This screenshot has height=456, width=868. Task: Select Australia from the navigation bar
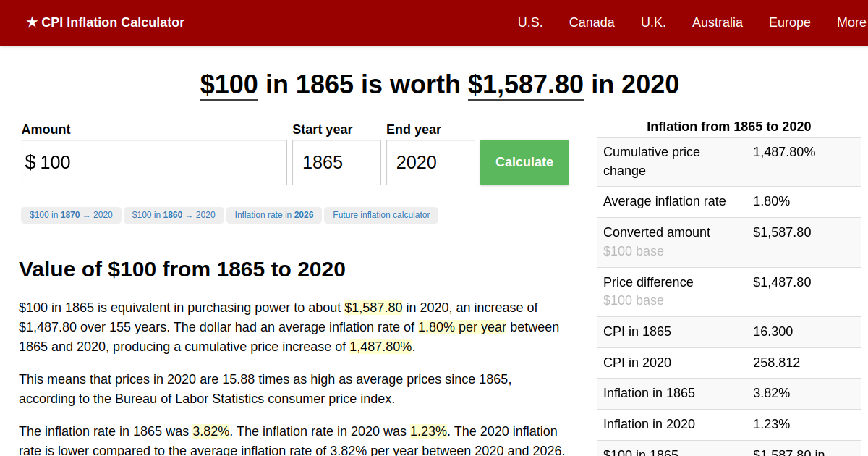717,22
